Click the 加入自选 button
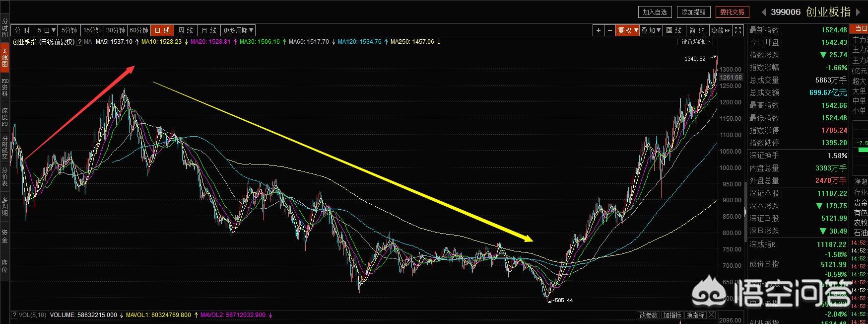This screenshot has height=324, width=868. click(655, 12)
